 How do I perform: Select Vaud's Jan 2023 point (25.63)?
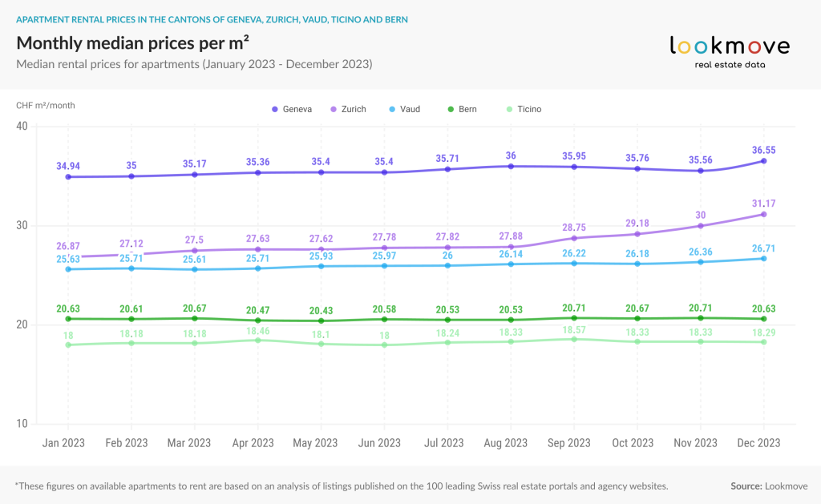[x=68, y=269]
